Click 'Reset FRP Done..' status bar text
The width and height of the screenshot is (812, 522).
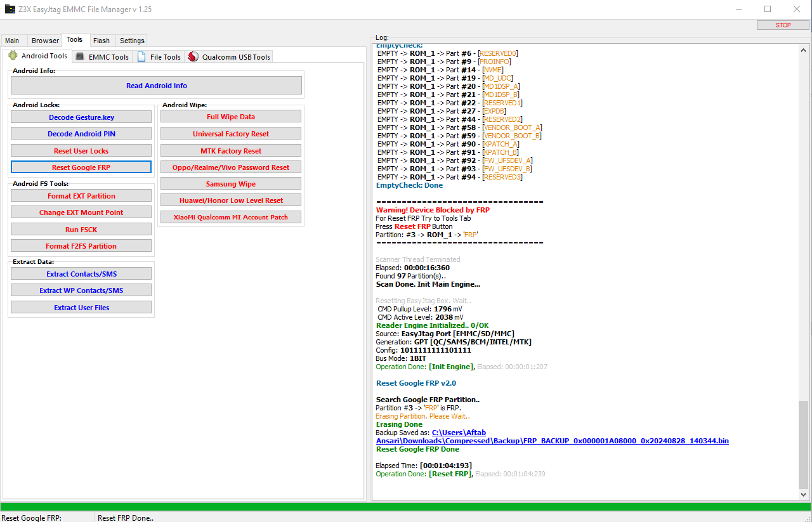(126, 518)
